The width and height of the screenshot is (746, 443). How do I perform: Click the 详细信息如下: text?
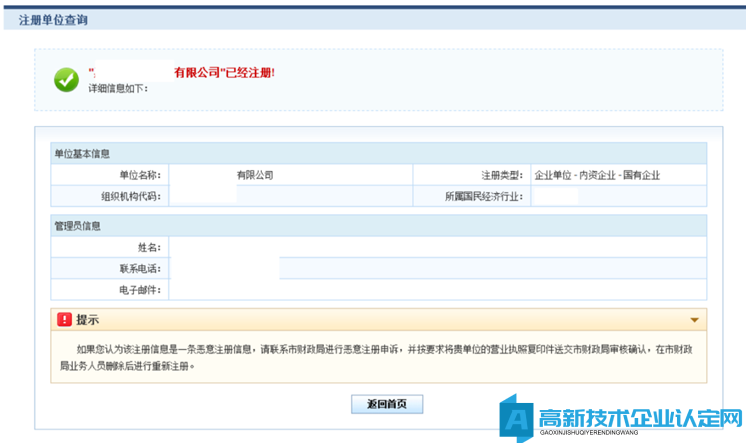click(x=118, y=89)
